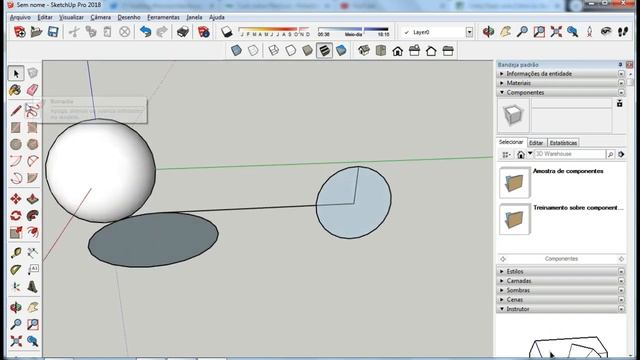640x360 pixels.
Task: Select the Move tool
Action: coord(16,199)
